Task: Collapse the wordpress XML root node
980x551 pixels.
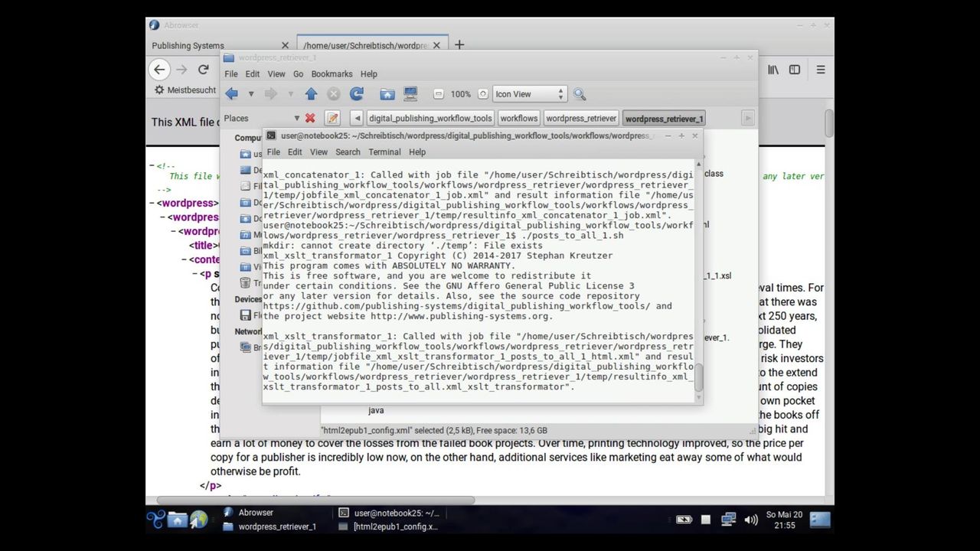Action: 152,204
